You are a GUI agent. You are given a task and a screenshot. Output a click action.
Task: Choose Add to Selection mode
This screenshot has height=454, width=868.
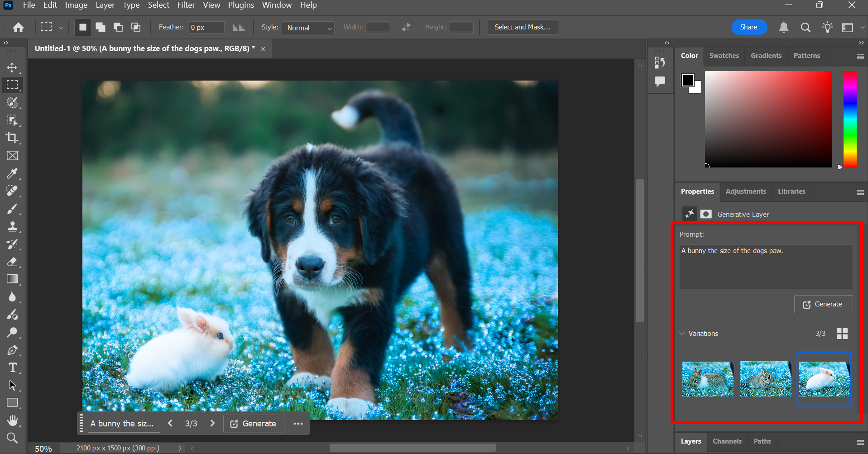[x=100, y=27]
